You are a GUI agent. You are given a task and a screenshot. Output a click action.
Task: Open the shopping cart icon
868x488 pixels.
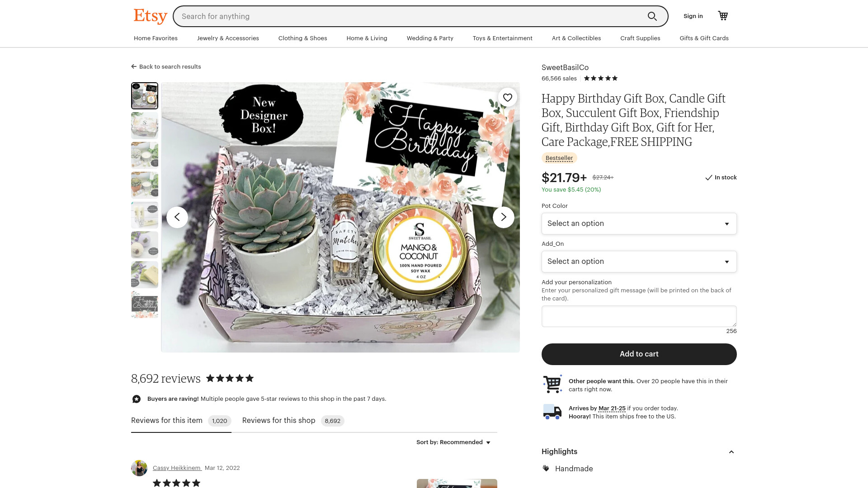click(x=723, y=16)
